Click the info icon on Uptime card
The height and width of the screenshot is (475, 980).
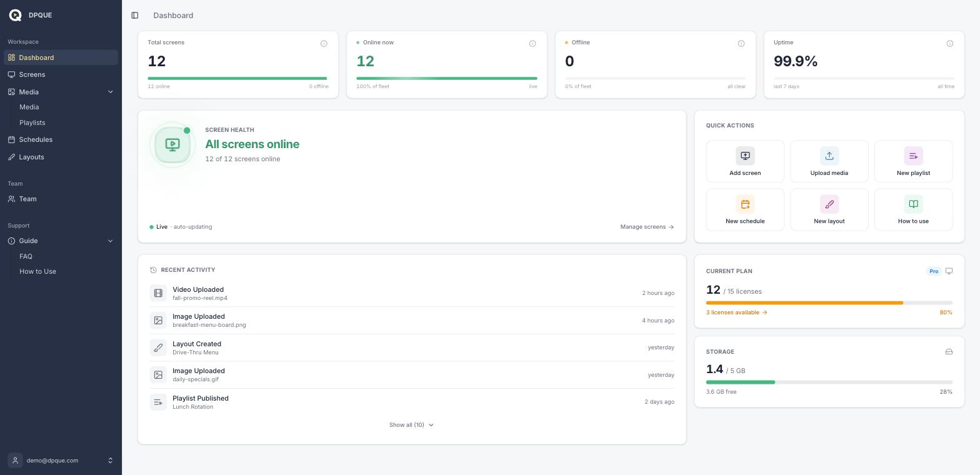(x=950, y=43)
